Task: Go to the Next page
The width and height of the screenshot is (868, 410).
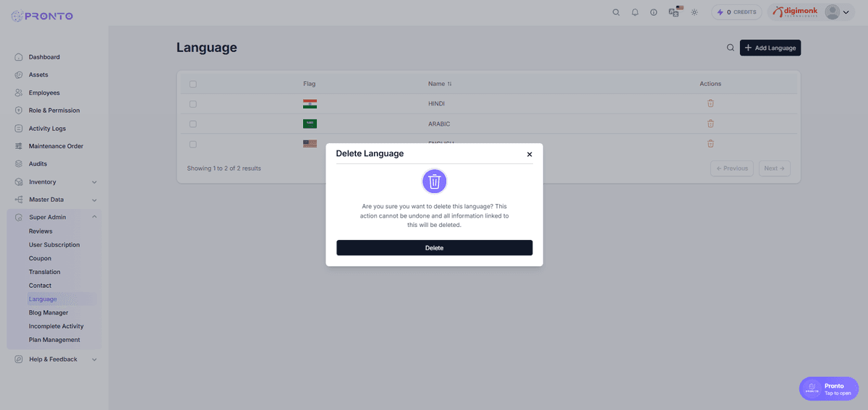Action: (x=775, y=168)
